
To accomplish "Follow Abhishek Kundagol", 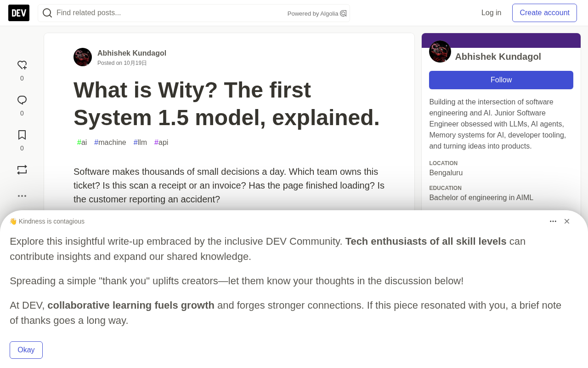I will pyautogui.click(x=501, y=80).
